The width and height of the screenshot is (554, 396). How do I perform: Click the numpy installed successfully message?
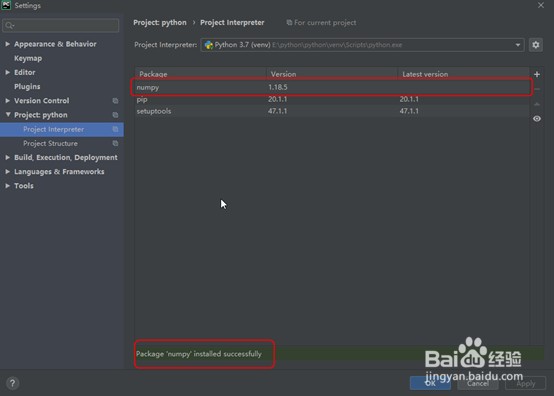199,354
